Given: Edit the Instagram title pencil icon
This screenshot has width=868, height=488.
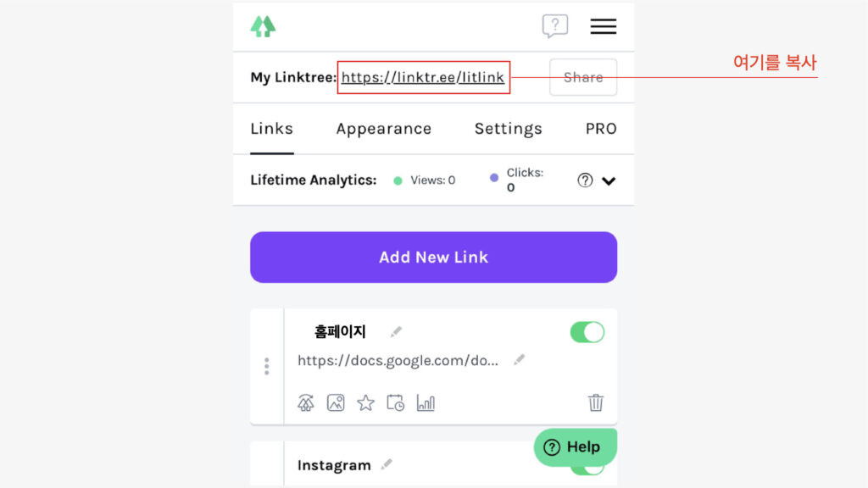Looking at the screenshot, I should [387, 464].
